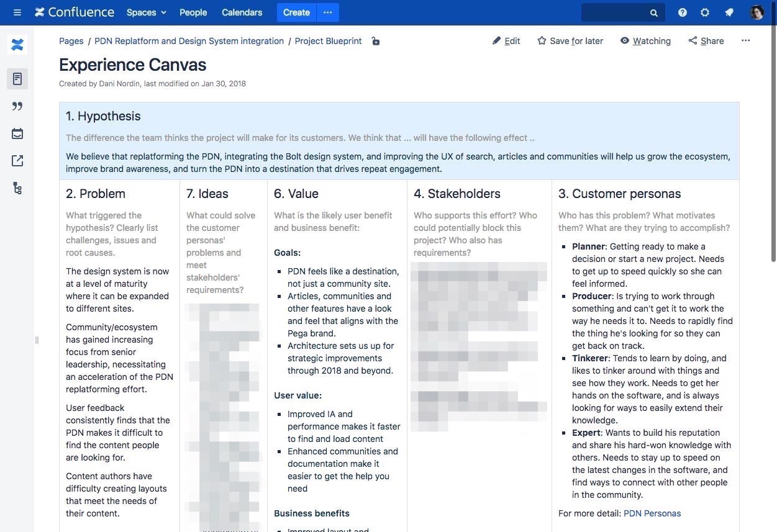
Task: Open the hamburger app switcher menu
Action: click(x=17, y=12)
